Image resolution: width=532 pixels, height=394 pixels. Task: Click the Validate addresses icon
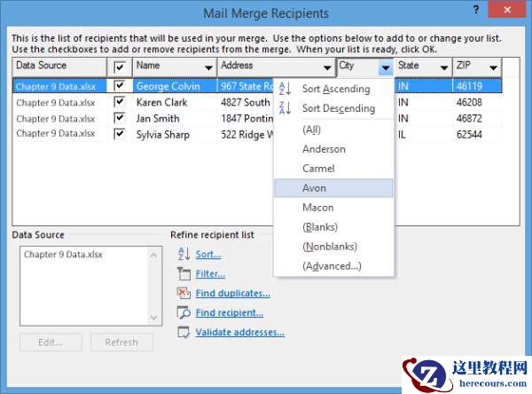184,332
